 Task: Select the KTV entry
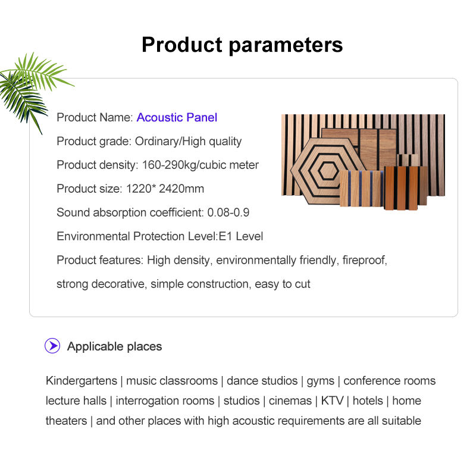(x=332, y=400)
